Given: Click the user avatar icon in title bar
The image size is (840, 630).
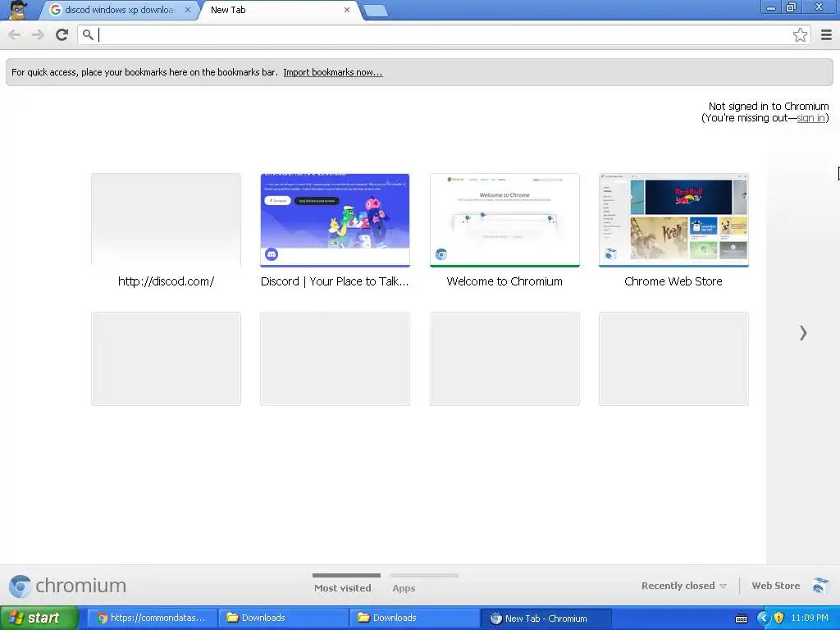Looking at the screenshot, I should pos(18,10).
